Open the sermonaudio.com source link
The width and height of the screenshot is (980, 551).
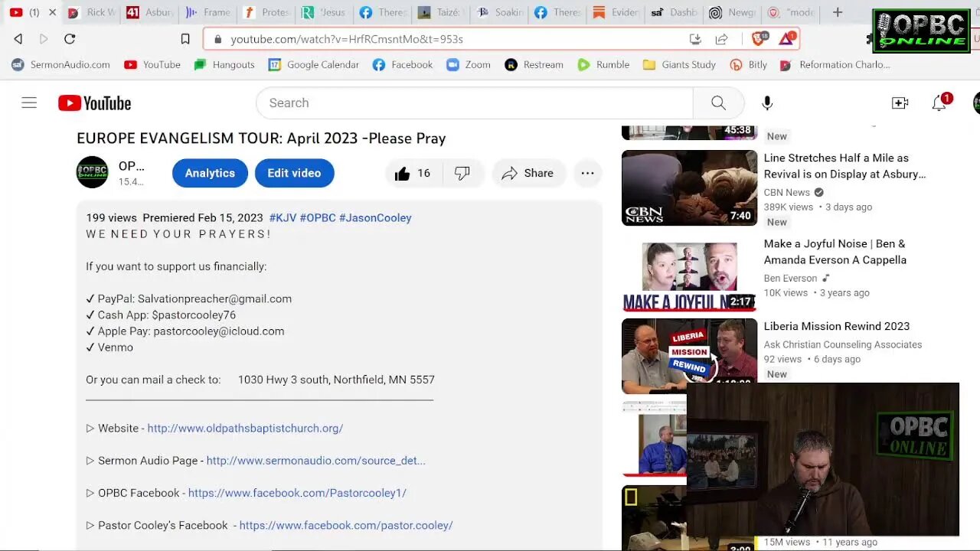(315, 461)
